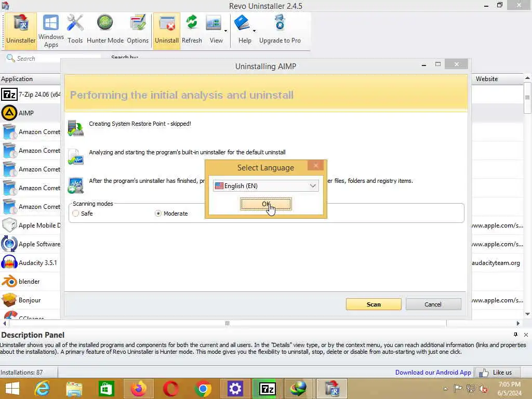Open the Help toolbar item
Screen dimensions: 532x399
243,31
